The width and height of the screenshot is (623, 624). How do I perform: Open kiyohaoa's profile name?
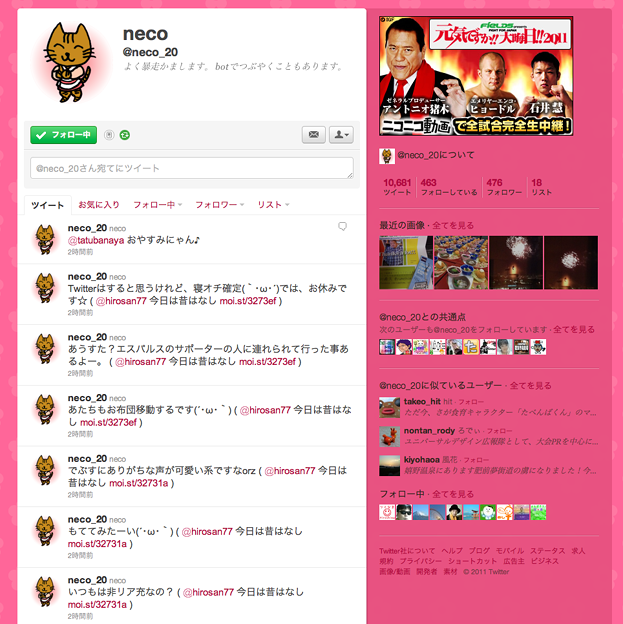pos(422,460)
